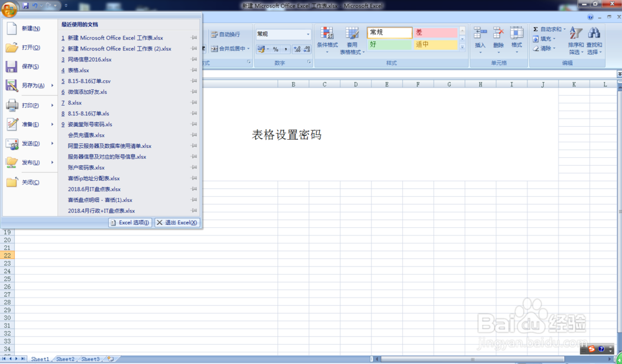622x364 pixels.
Task: Select Open (打开) in Office menu
Action: click(30, 48)
